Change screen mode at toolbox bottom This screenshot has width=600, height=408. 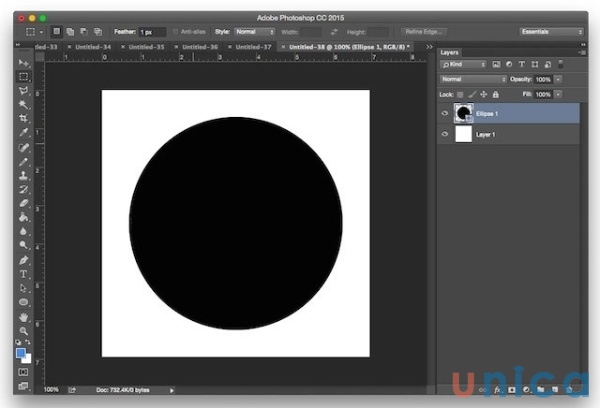point(23,386)
